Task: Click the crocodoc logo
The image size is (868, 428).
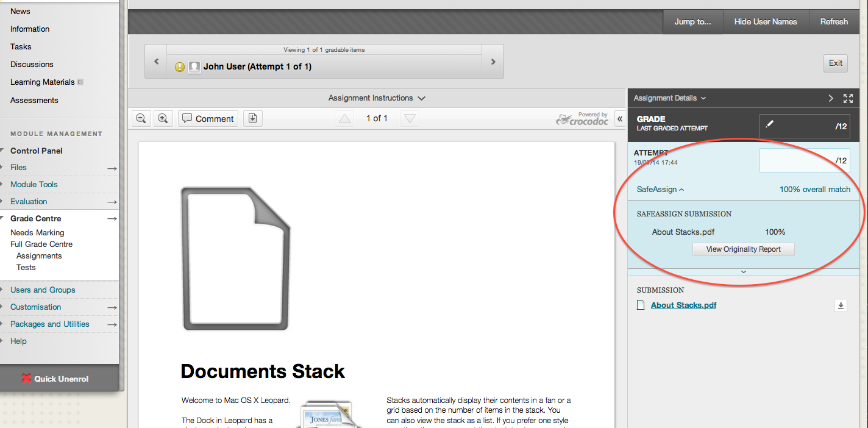Action: (x=582, y=118)
